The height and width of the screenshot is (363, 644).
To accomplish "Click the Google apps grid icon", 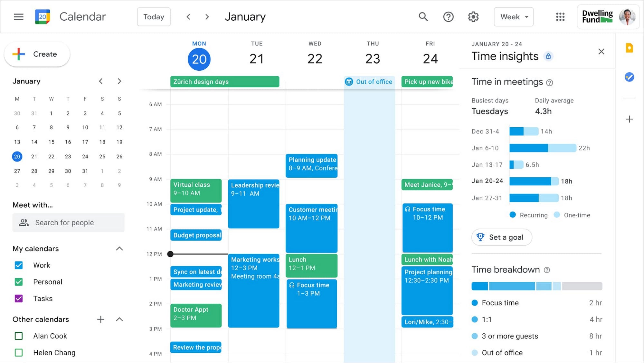I will pyautogui.click(x=560, y=16).
